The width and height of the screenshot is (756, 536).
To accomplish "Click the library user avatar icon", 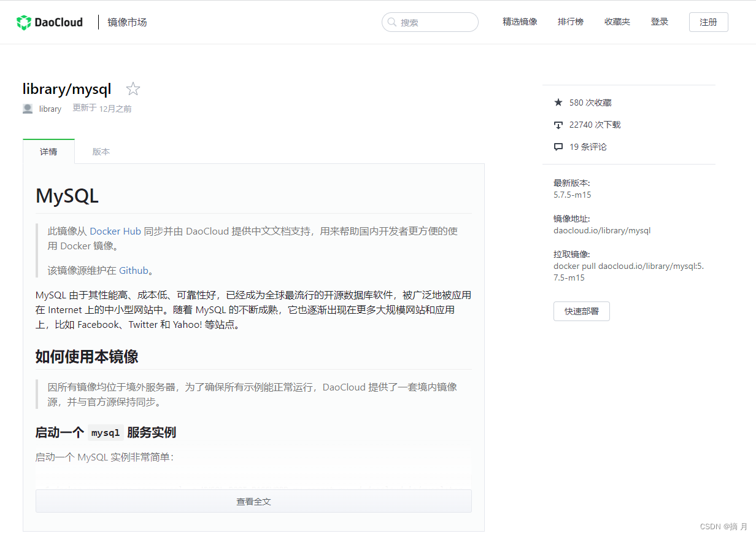I will (28, 109).
